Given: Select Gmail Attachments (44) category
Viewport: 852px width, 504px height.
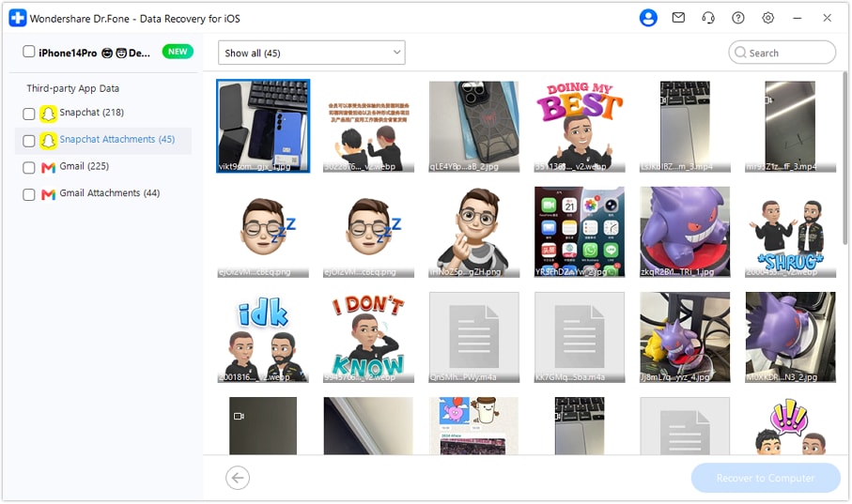Looking at the screenshot, I should [109, 192].
